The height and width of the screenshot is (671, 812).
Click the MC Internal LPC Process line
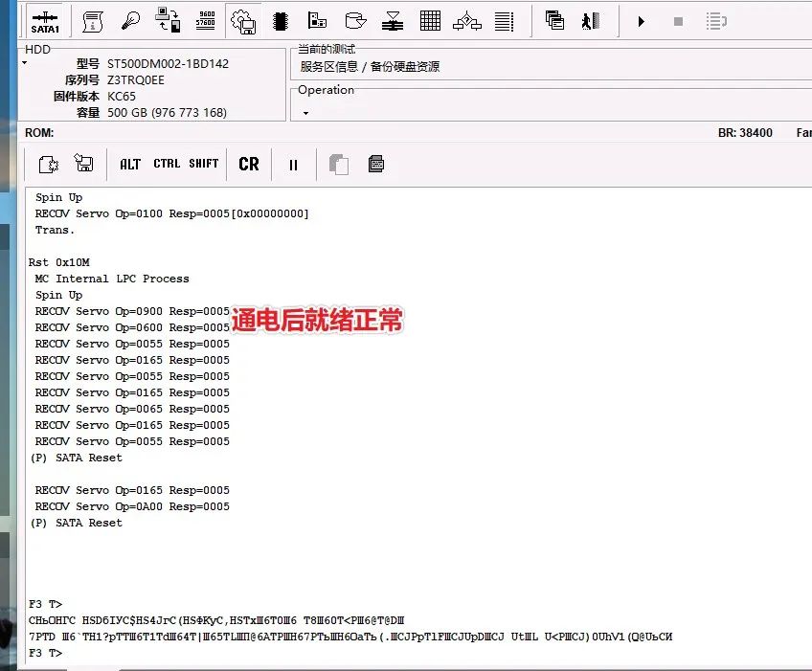pyautogui.click(x=112, y=279)
